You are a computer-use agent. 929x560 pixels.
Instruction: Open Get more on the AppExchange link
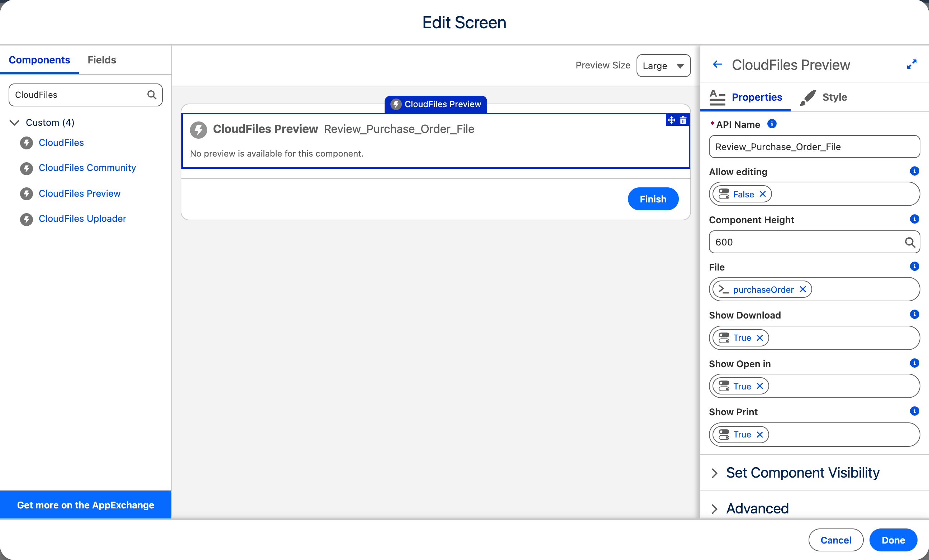86,505
